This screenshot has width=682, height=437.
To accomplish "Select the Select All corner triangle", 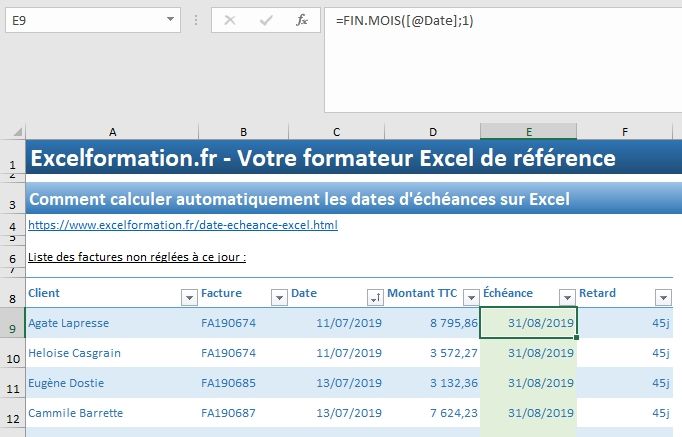I will pyautogui.click(x=13, y=132).
